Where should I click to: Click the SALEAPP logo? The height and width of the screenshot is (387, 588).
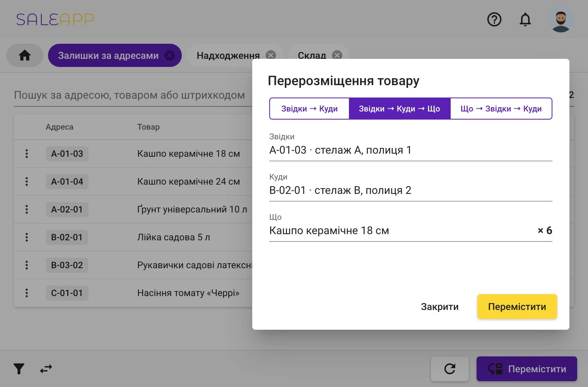55,19
